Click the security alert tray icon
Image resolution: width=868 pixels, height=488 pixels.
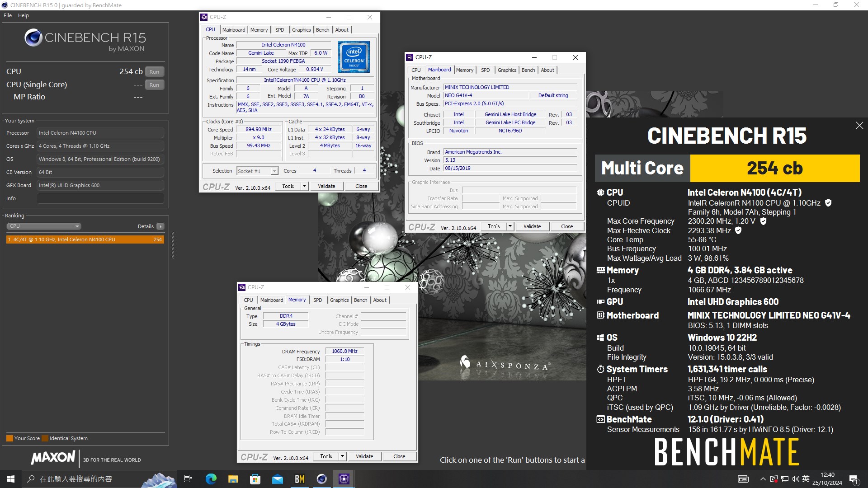(x=774, y=479)
